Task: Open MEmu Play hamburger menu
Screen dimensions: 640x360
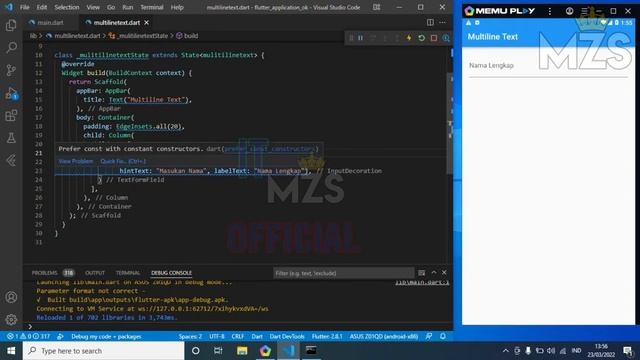Action: (x=584, y=11)
